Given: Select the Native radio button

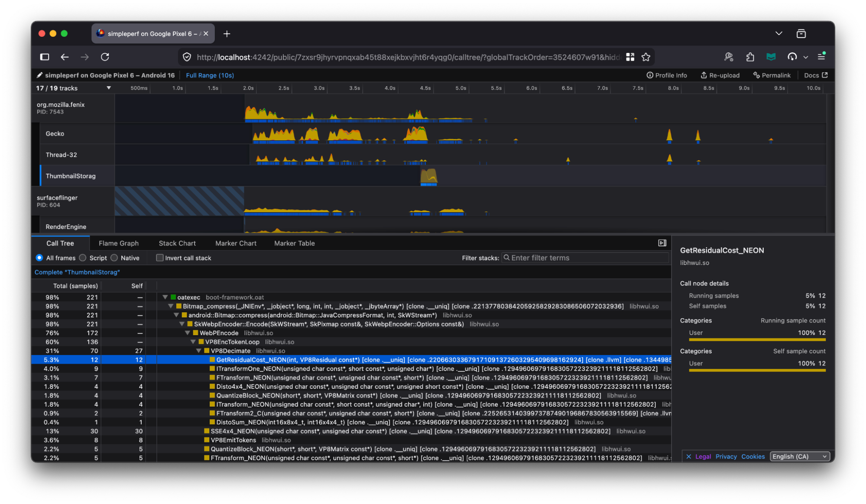Looking at the screenshot, I should 114,258.
